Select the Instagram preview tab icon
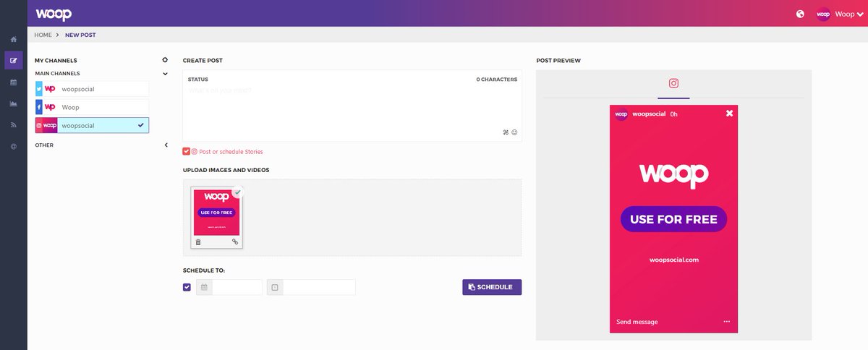Image resolution: width=868 pixels, height=350 pixels. 673,83
